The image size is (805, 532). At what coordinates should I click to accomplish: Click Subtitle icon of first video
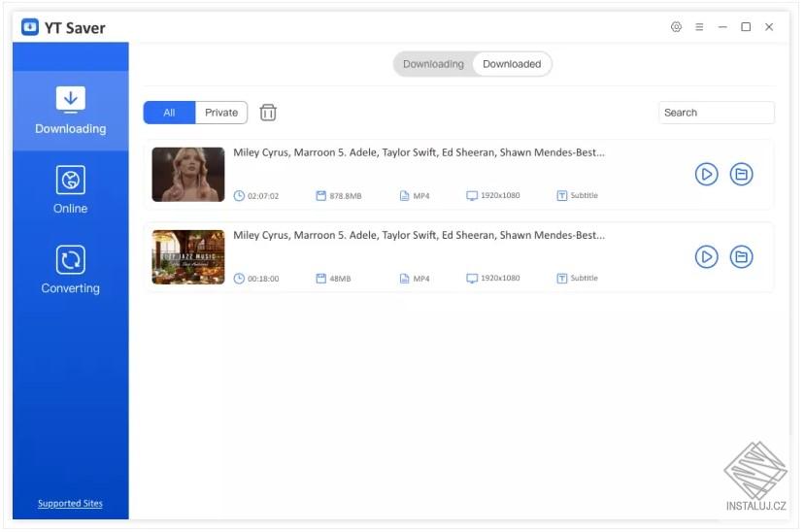[x=562, y=195]
